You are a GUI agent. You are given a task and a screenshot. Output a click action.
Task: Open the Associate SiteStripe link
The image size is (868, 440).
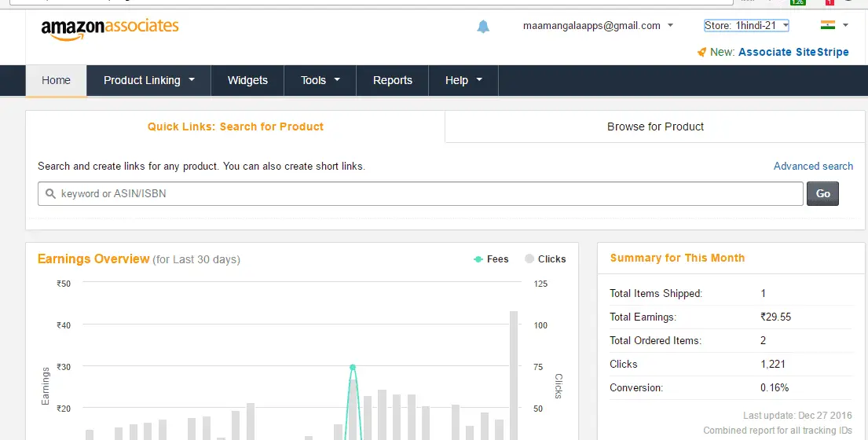[x=793, y=52]
